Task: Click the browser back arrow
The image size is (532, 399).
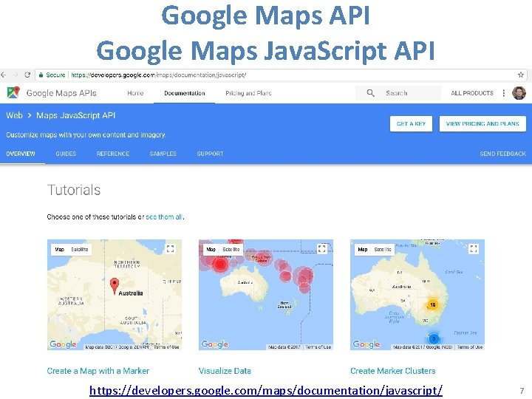Action: coord(4,75)
